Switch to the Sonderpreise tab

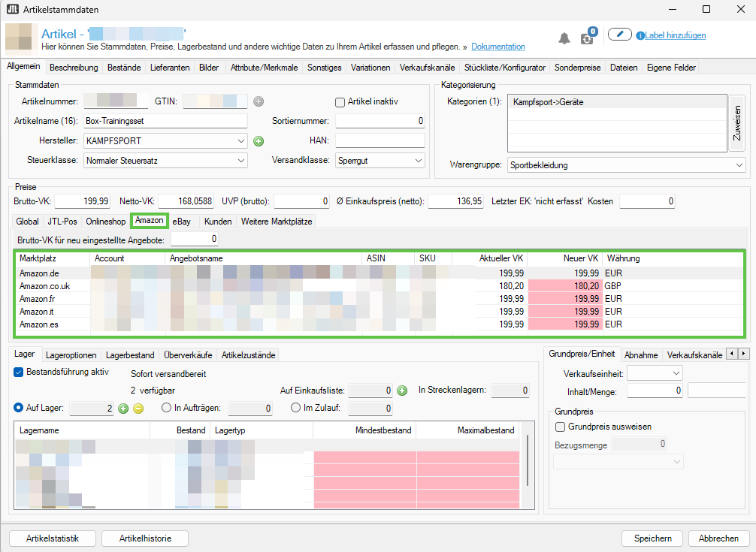click(x=577, y=68)
